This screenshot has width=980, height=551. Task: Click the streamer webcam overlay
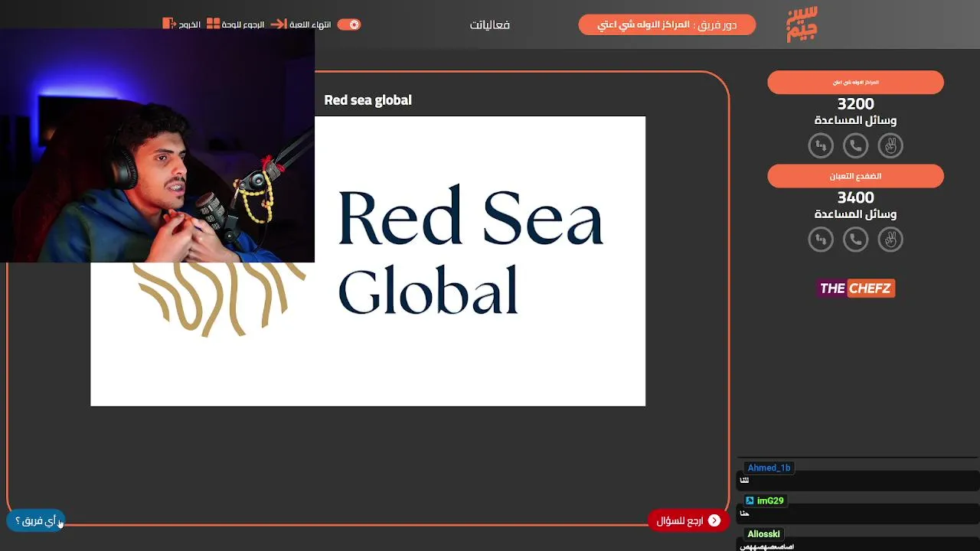click(x=157, y=145)
